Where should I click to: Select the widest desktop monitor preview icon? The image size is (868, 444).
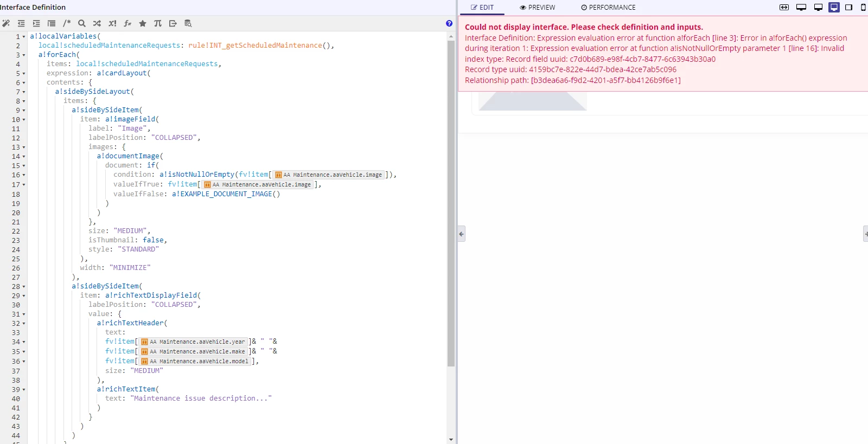(x=801, y=8)
